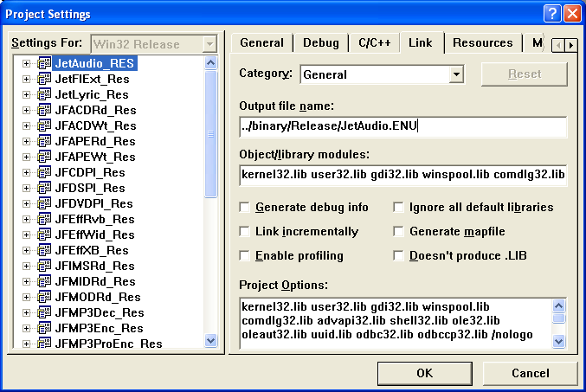Image resolution: width=586 pixels, height=392 pixels.
Task: Open the Settings For dropdown
Action: coord(210,44)
